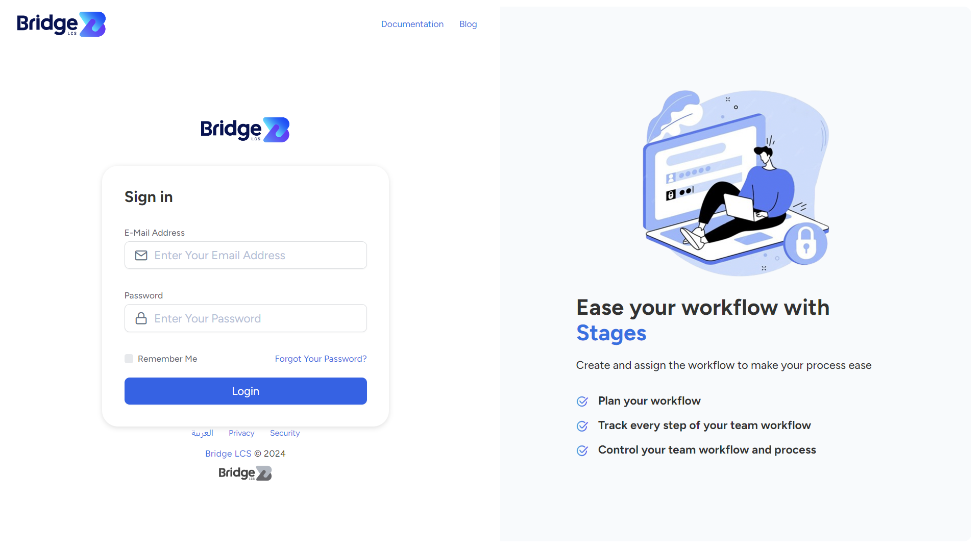Click the security lock illustration icon
980x551 pixels.
[x=807, y=247]
